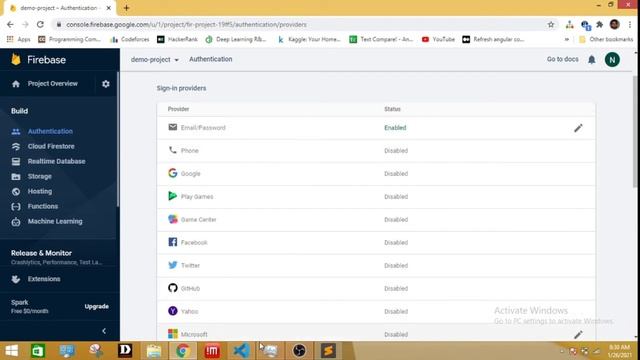Click the Yahoo provider logo
The width and height of the screenshot is (640, 360).
173,311
